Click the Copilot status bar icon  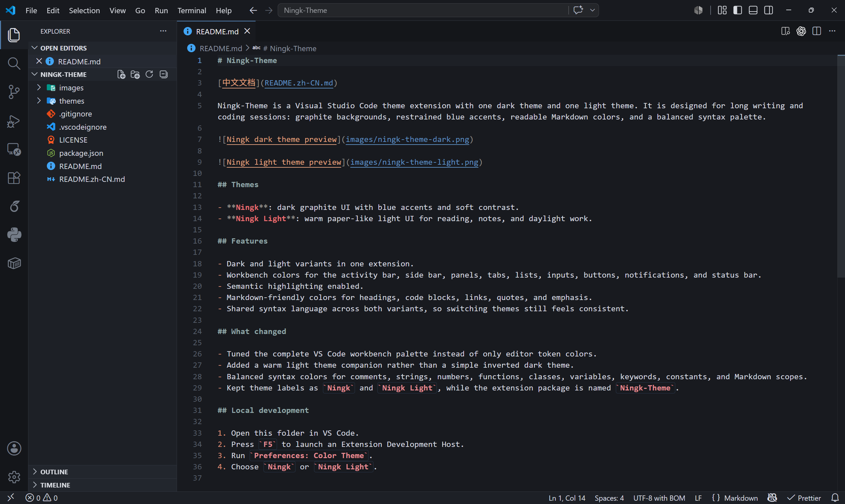click(772, 498)
